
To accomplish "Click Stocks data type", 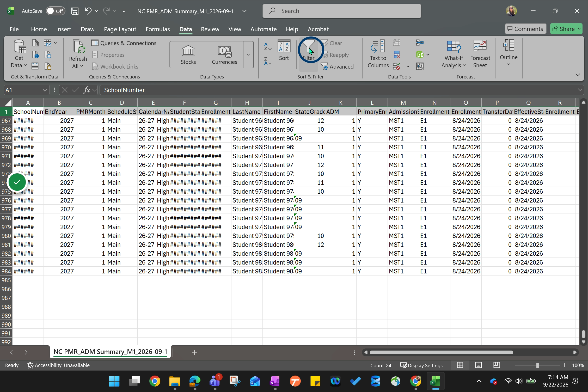I will pyautogui.click(x=188, y=55).
